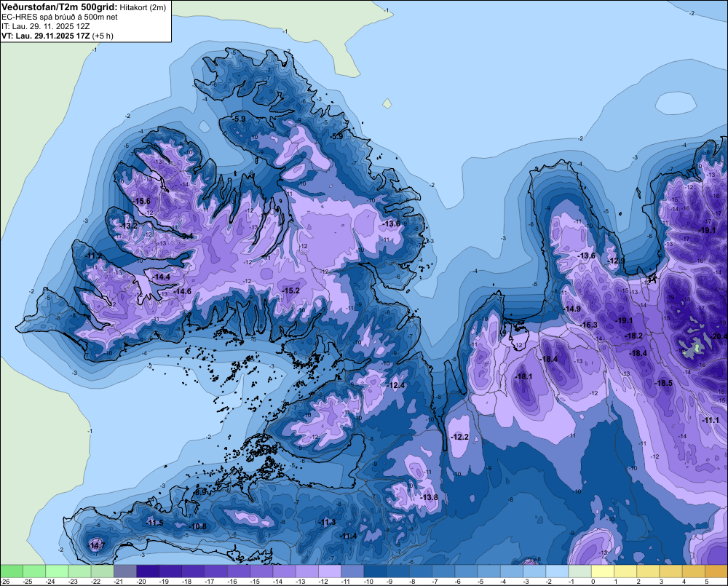
Task: Click the -12.4 temperature label
Action: point(396,385)
